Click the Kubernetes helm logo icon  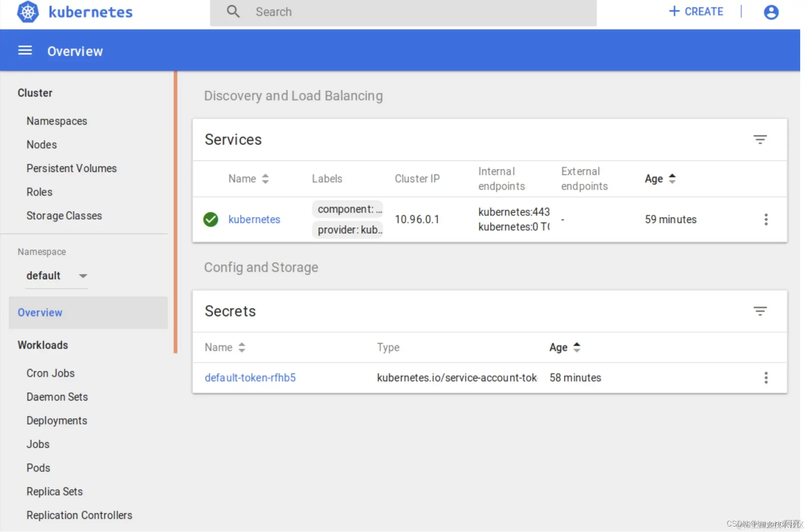coord(28,12)
